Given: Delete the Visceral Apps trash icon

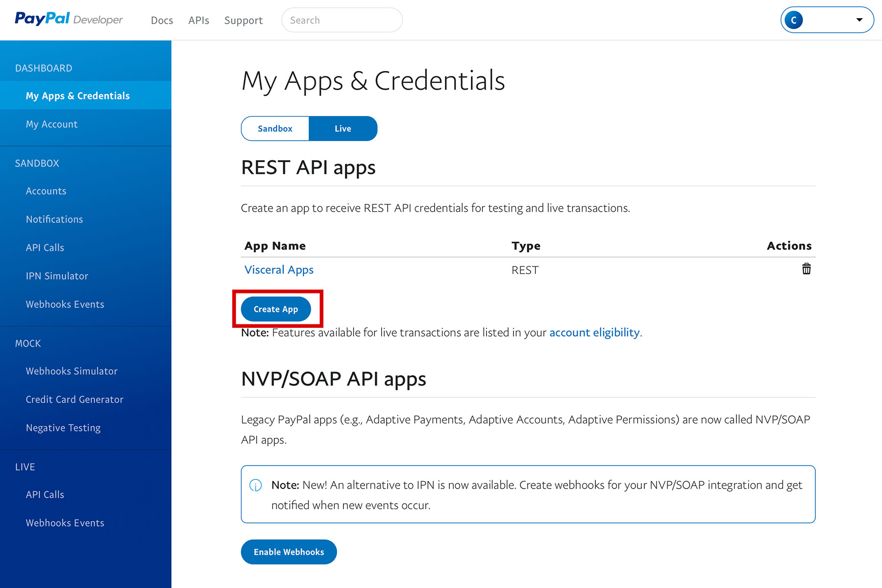Looking at the screenshot, I should click(806, 269).
